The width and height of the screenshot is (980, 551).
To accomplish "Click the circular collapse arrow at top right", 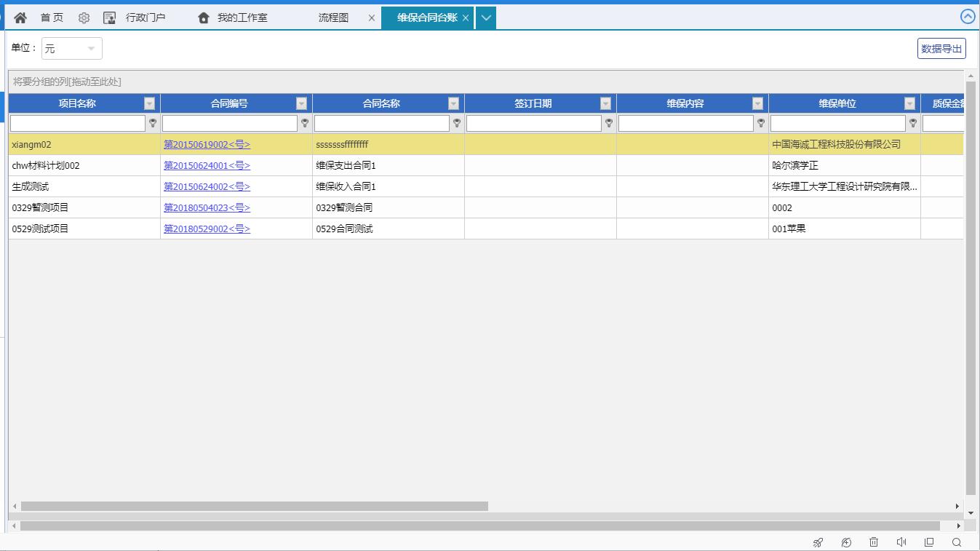I will [968, 17].
